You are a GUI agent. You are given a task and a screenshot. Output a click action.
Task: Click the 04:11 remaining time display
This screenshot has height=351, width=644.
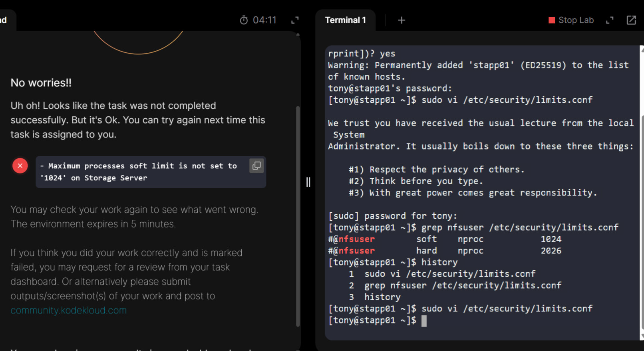264,20
